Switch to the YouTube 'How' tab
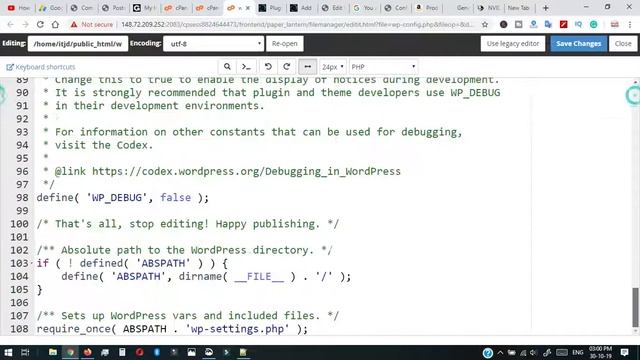 19,8
